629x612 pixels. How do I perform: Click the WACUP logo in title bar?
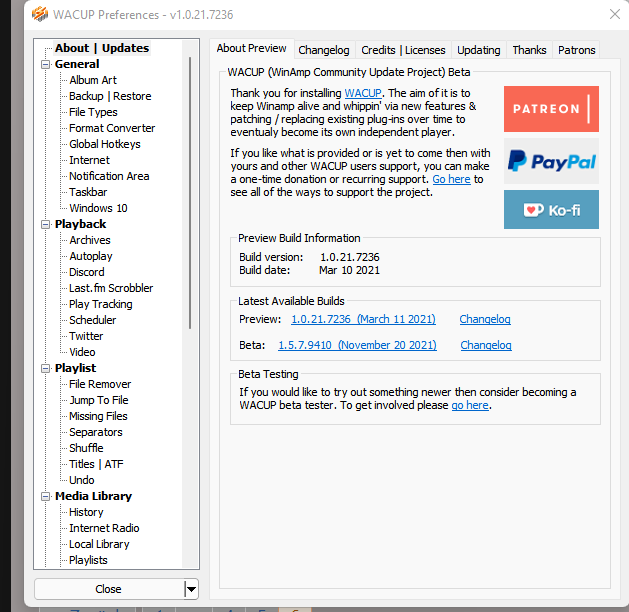click(x=40, y=14)
